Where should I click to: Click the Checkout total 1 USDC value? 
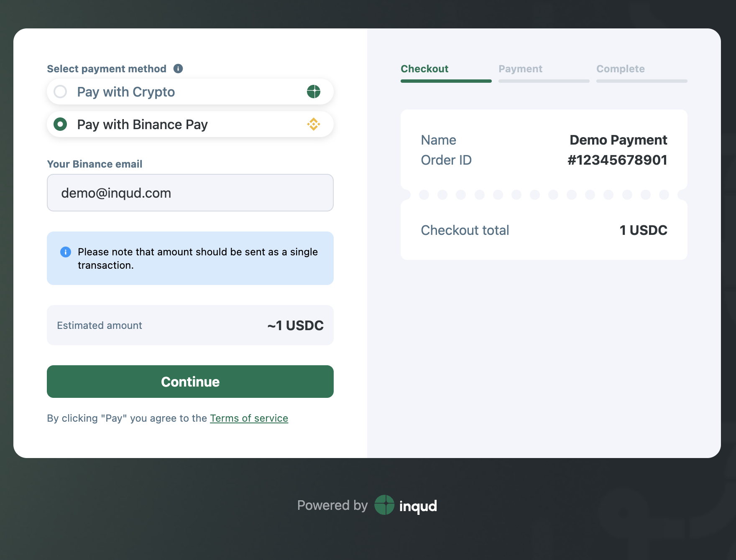(643, 230)
